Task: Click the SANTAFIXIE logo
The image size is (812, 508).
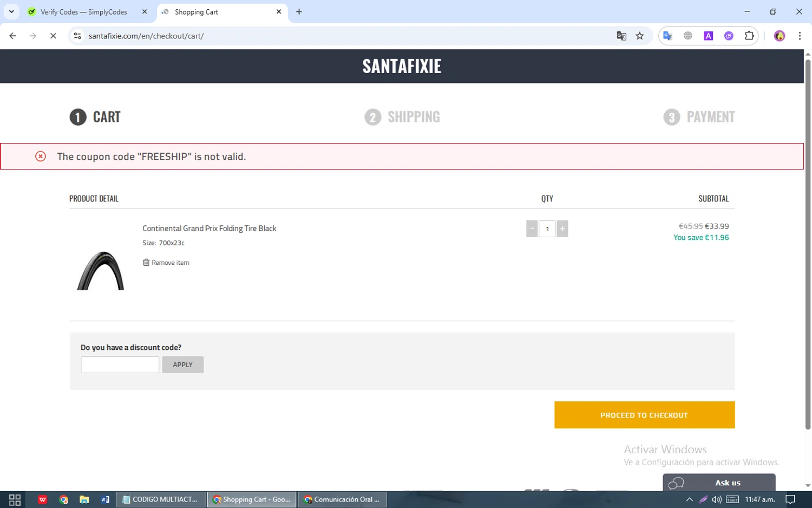Action: tap(402, 66)
